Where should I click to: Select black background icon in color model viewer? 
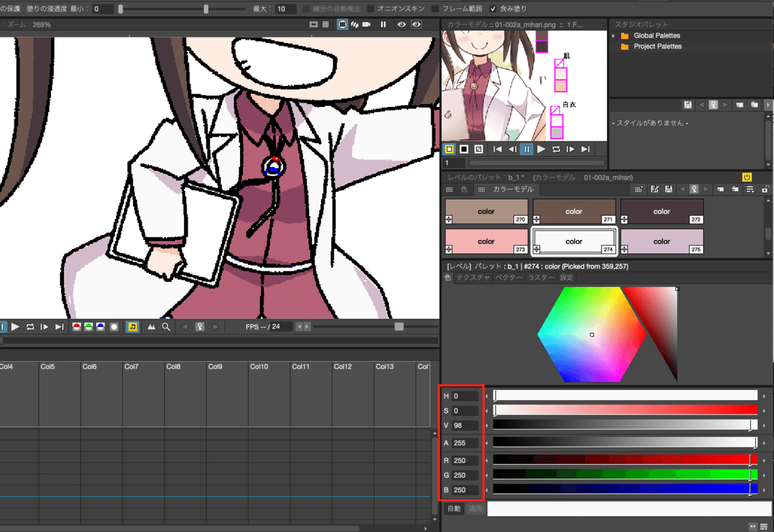tap(463, 149)
